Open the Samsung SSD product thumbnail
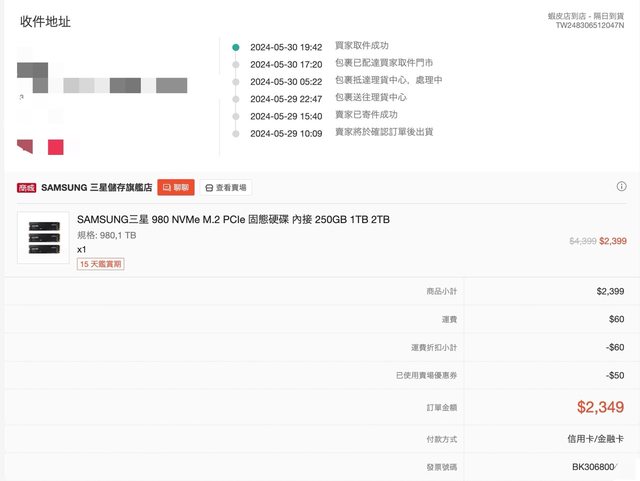Viewport: 640px width, 481px height. [43, 237]
